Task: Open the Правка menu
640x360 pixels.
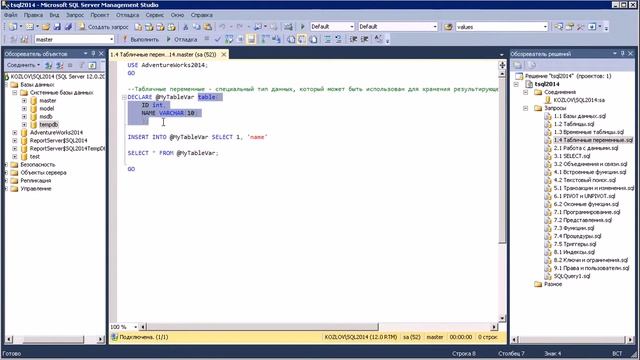Action: pos(33,15)
